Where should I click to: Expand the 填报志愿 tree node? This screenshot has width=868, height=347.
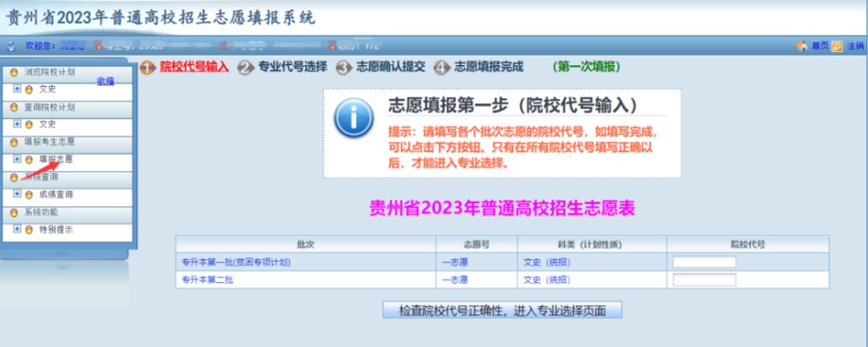(x=17, y=160)
